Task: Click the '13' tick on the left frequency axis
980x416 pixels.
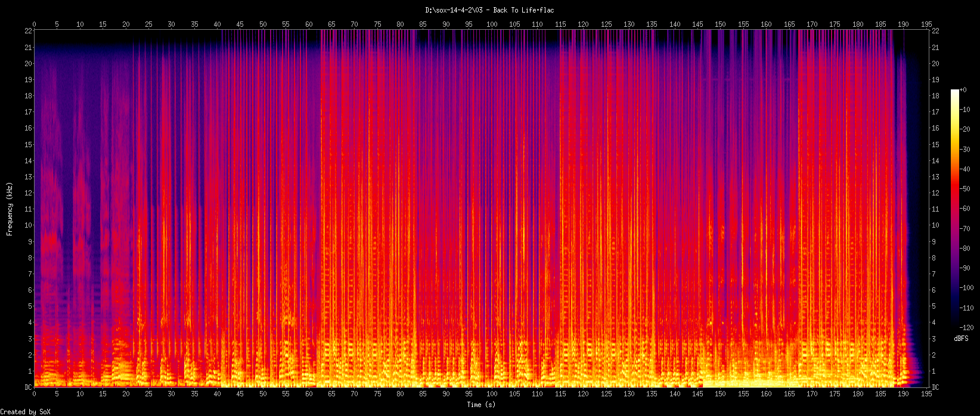Action: [28, 177]
